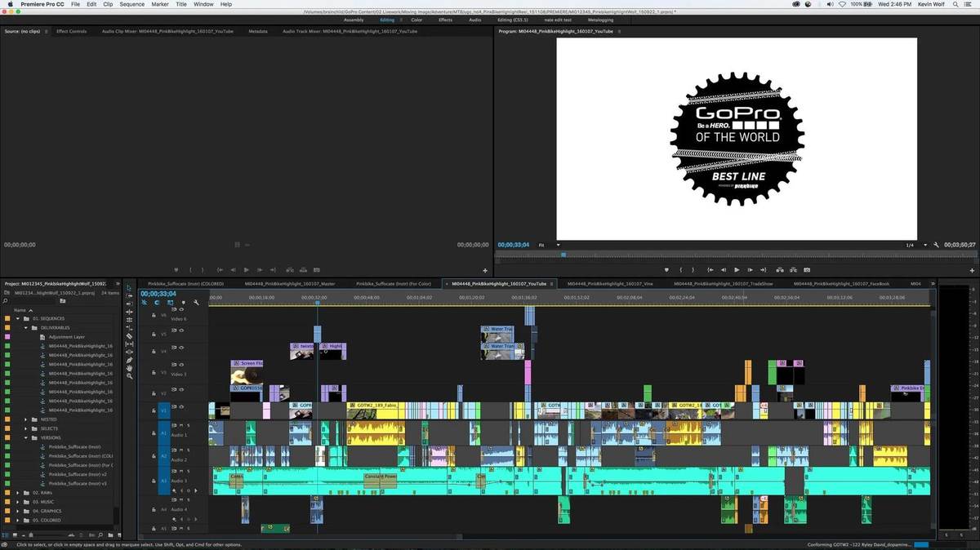Solo audio track A2
This screenshot has height=550, width=980.
189,450
